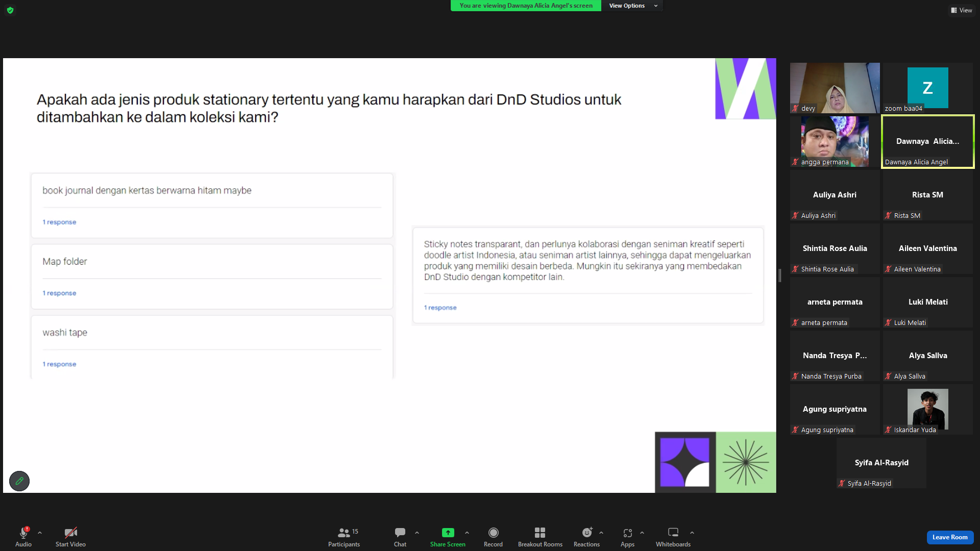Screen dimensions: 980x551
Task: Click the Leave Room button
Action: tap(950, 537)
